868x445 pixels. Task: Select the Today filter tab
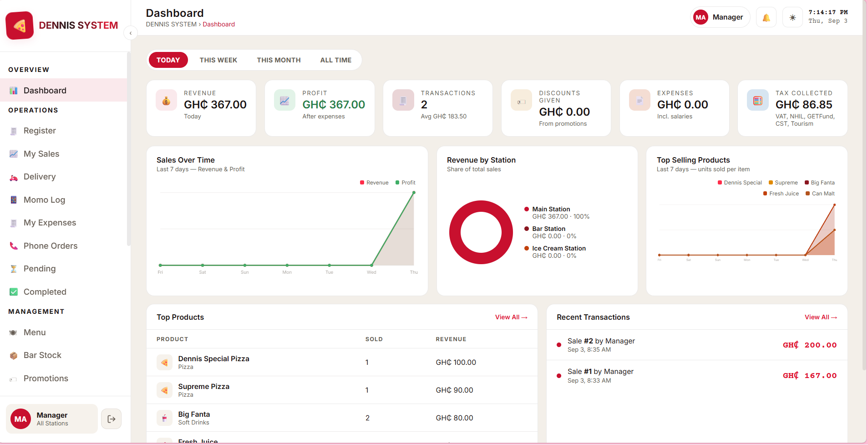click(168, 60)
